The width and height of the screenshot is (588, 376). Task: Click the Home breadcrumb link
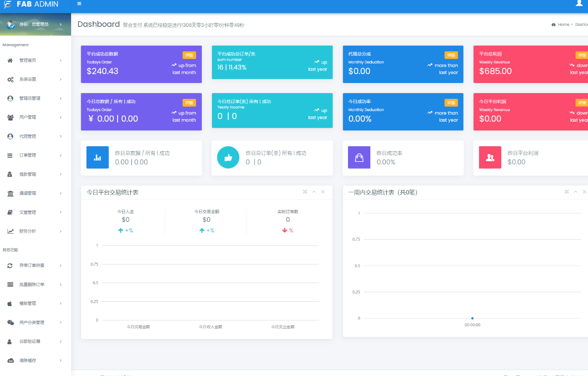[x=563, y=25]
